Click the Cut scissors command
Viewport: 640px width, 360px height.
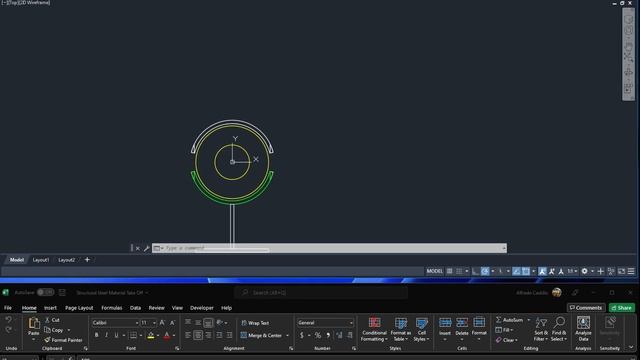pyautogui.click(x=52, y=320)
